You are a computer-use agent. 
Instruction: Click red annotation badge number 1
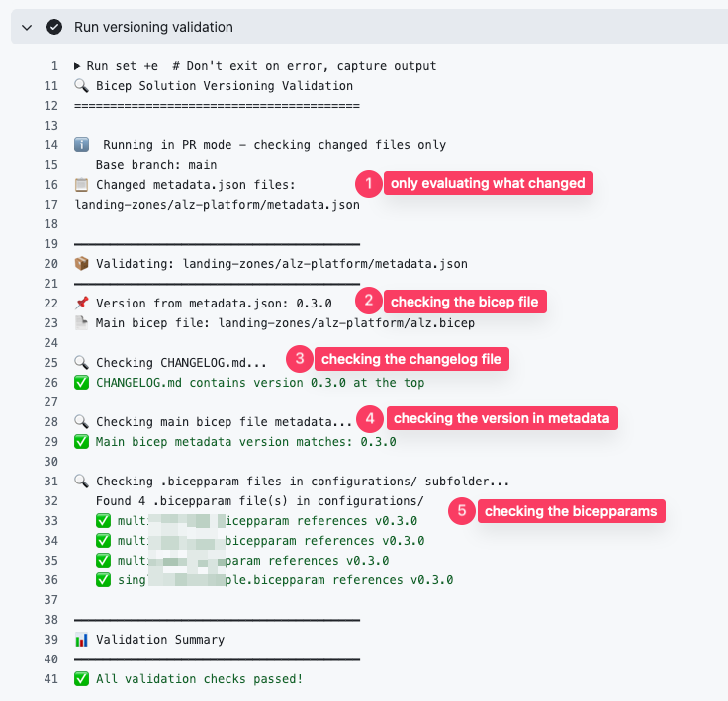tap(368, 183)
